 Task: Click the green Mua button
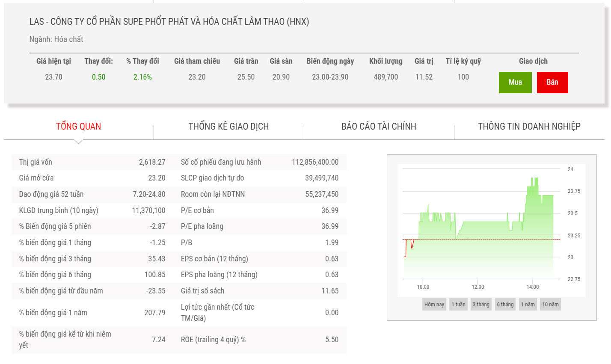(515, 83)
